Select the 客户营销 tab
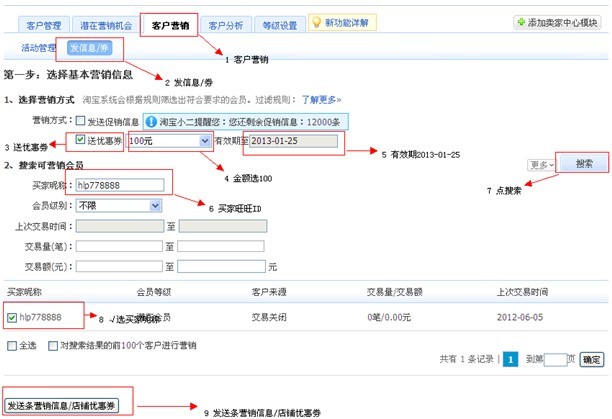This screenshot has height=419, width=612. (170, 25)
